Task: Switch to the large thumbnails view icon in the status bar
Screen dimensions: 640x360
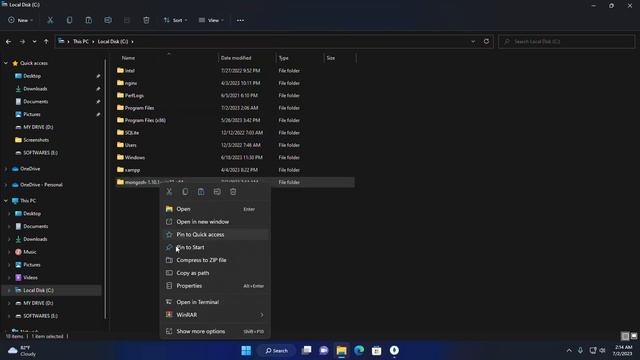Action: 633,336
